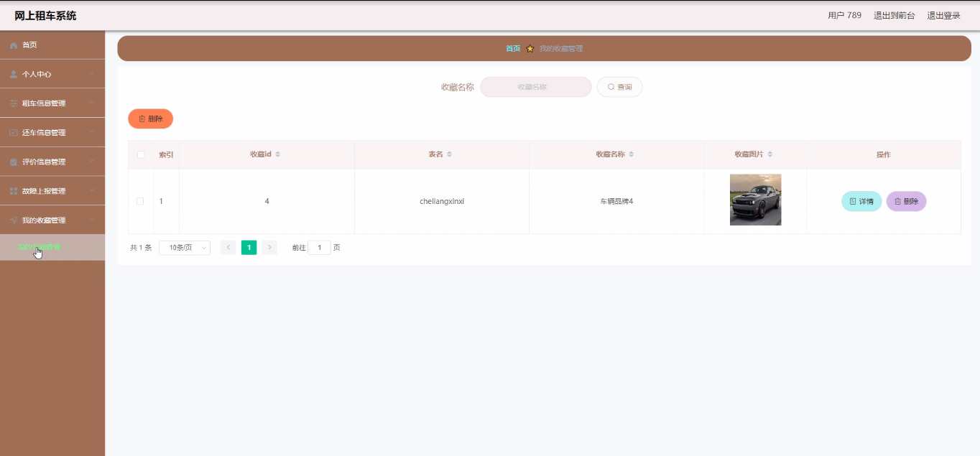
Task: Click the 操作 column header
Action: click(x=884, y=154)
